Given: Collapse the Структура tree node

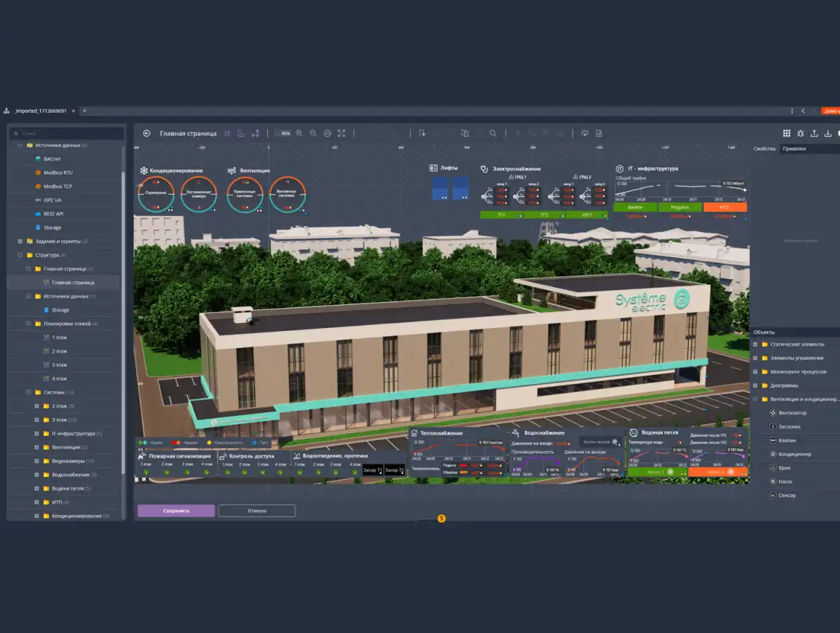Looking at the screenshot, I should 19,255.
